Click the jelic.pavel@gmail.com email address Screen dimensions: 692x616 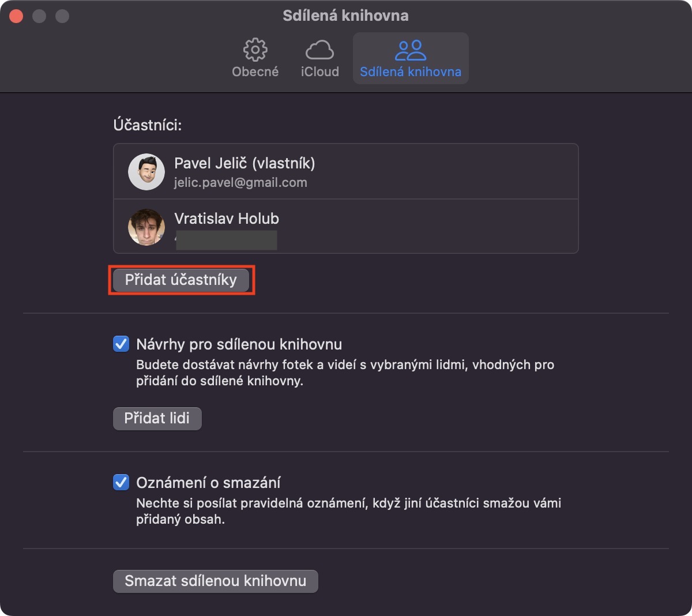point(240,183)
